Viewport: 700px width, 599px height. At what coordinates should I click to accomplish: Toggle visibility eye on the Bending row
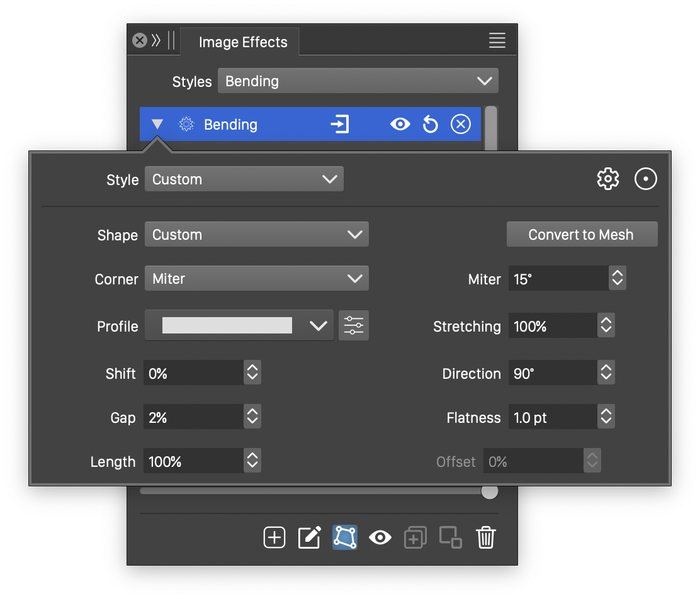(x=400, y=125)
